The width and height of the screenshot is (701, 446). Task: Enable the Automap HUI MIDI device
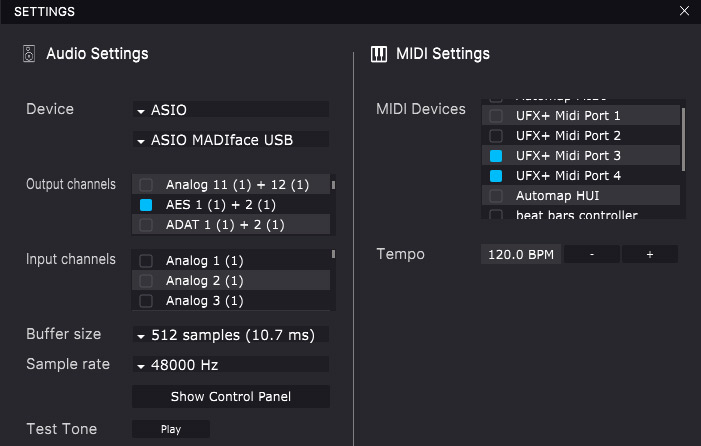tap(495, 196)
